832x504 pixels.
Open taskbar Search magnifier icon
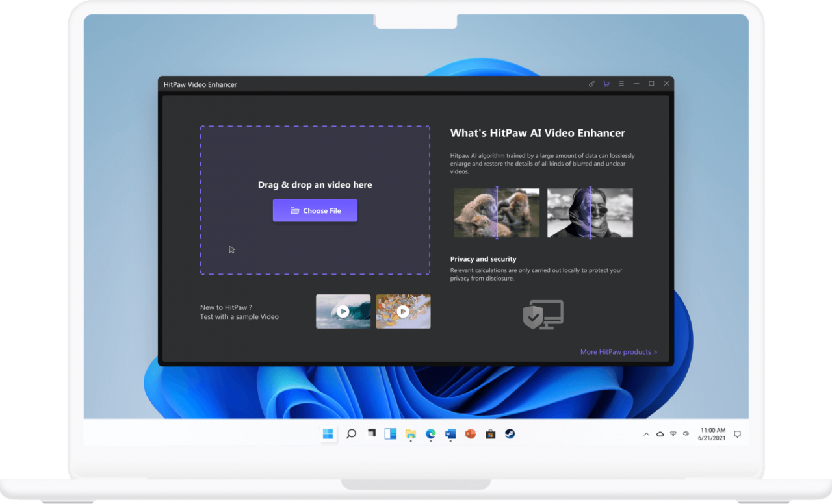tap(351, 434)
